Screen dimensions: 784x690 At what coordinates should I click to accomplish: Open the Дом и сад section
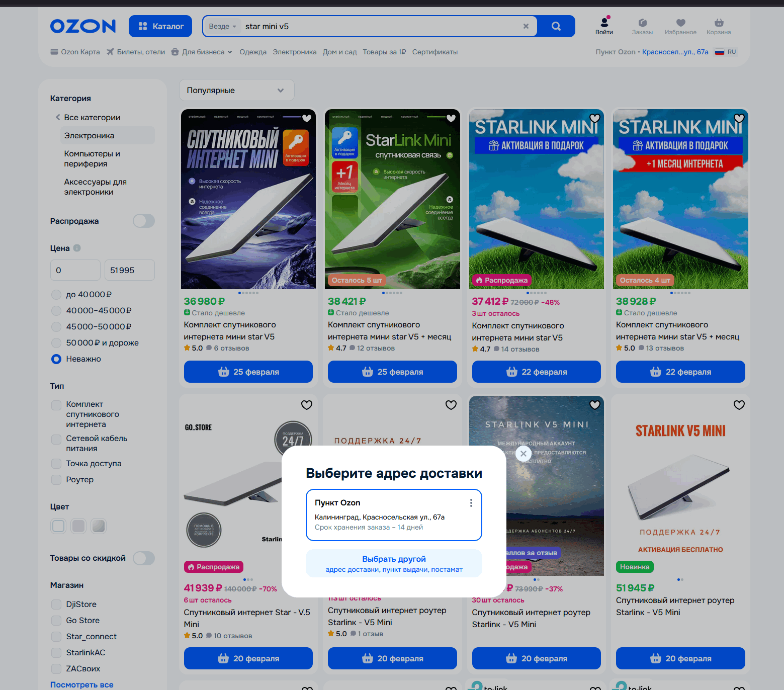pyautogui.click(x=339, y=52)
